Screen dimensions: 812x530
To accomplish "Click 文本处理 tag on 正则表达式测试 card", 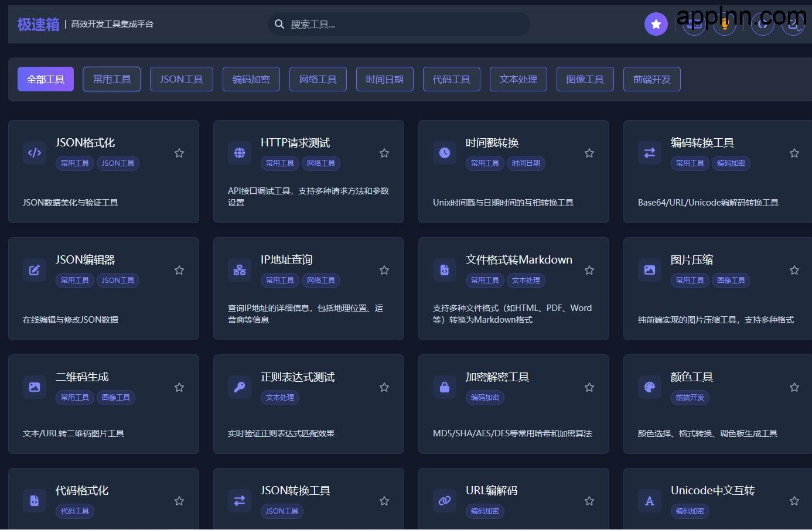I will [280, 398].
